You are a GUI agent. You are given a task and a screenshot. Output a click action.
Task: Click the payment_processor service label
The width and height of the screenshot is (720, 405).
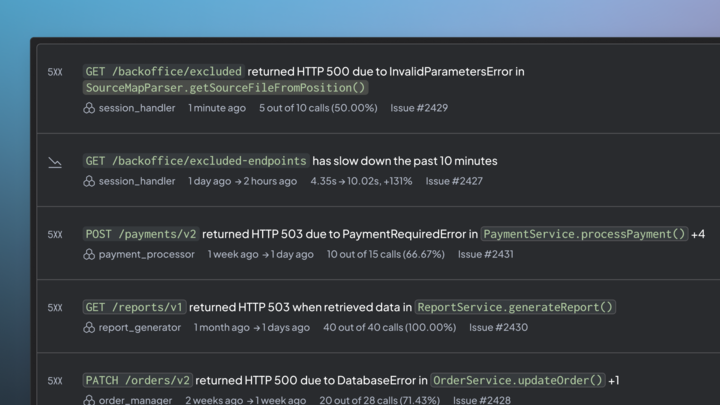[146, 254]
